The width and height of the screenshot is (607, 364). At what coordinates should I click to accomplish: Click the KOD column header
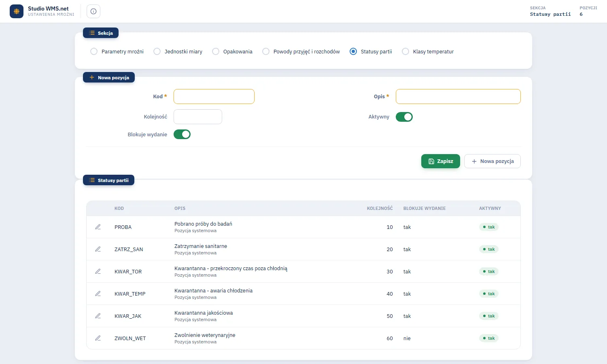119,208
